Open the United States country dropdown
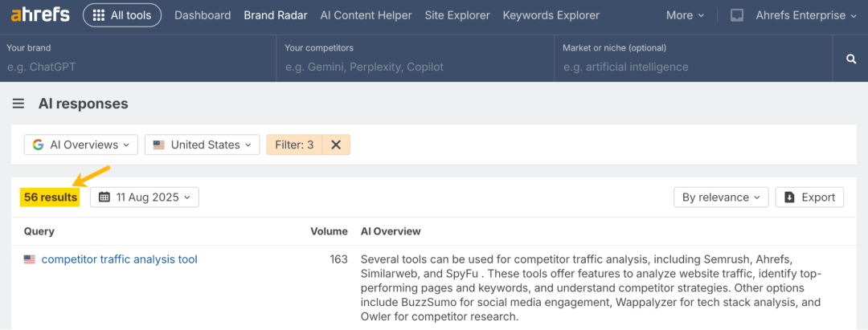The height and width of the screenshot is (330, 868). pyautogui.click(x=202, y=145)
